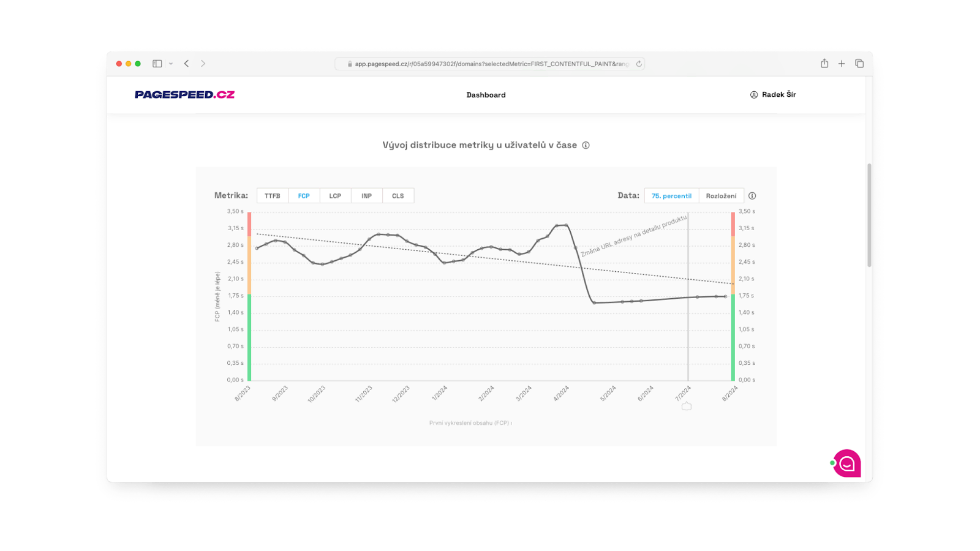The width and height of the screenshot is (980, 551).
Task: Click the user profile icon next to Radek Šír
Action: [x=753, y=94]
